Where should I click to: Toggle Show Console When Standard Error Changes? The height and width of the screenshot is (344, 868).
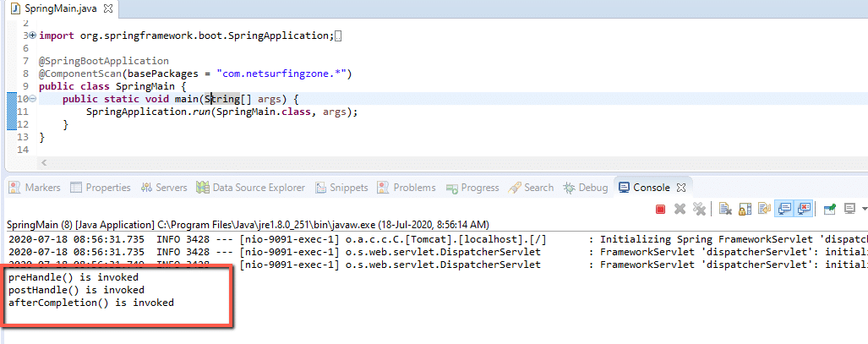(803, 209)
